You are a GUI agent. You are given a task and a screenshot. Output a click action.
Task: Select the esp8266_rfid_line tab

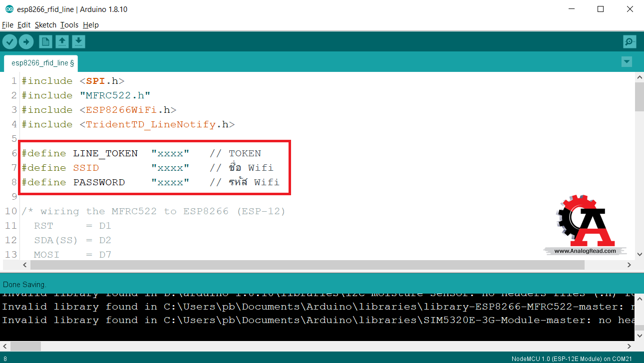click(41, 63)
